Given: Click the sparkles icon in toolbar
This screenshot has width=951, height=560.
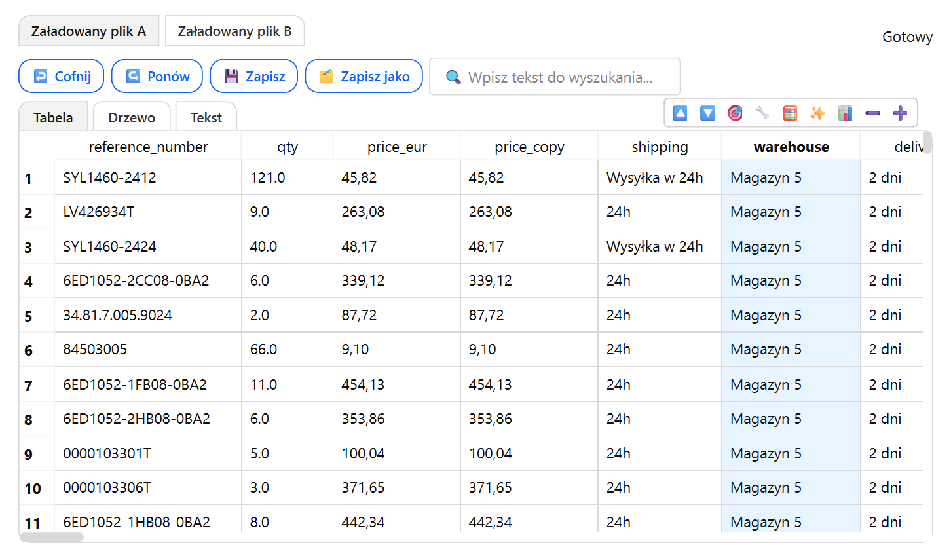Looking at the screenshot, I should click(x=817, y=113).
